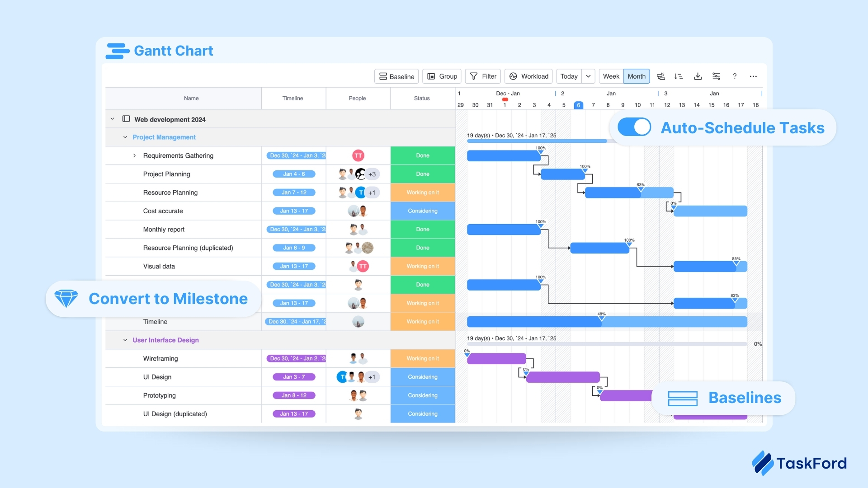Select the highlighted day 6 in date header

pyautogui.click(x=578, y=105)
